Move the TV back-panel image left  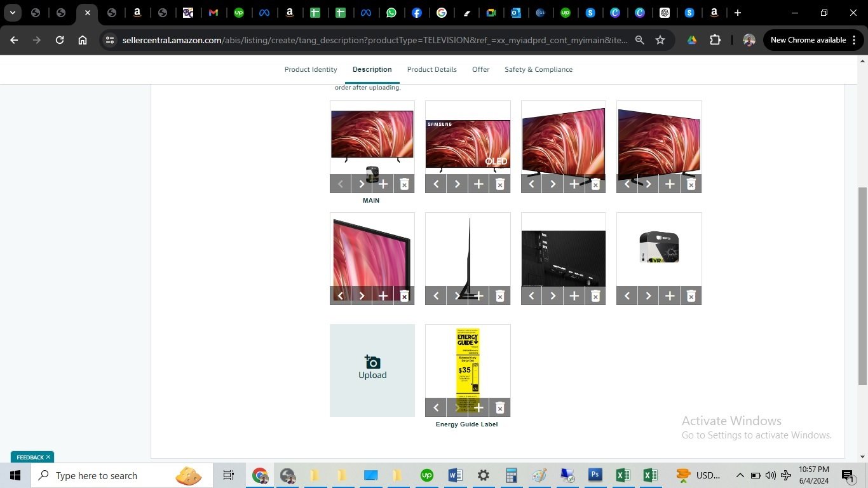(x=532, y=296)
